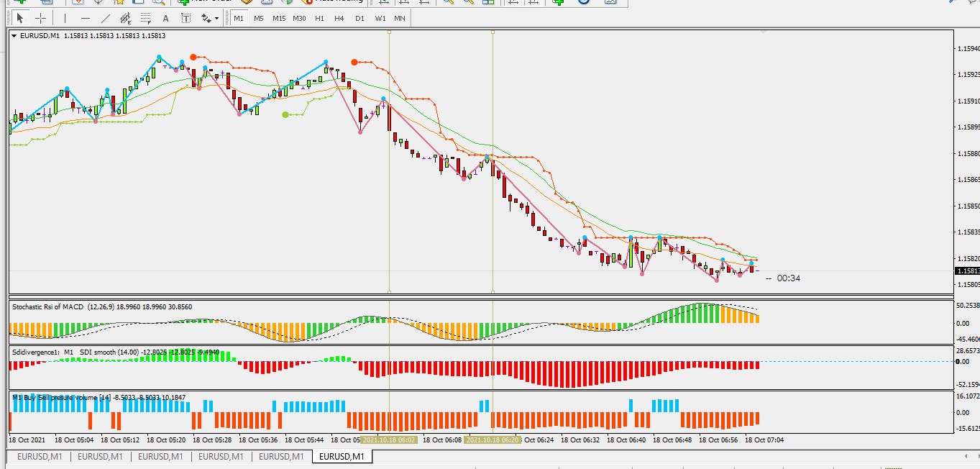Select the text label T tool

coord(186,18)
